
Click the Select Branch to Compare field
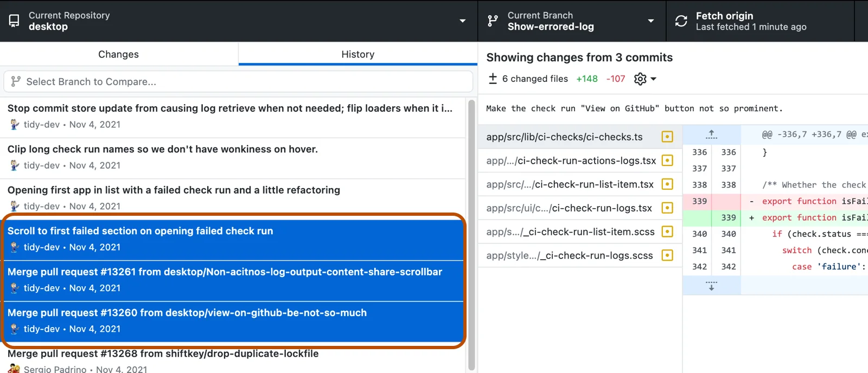(238, 81)
